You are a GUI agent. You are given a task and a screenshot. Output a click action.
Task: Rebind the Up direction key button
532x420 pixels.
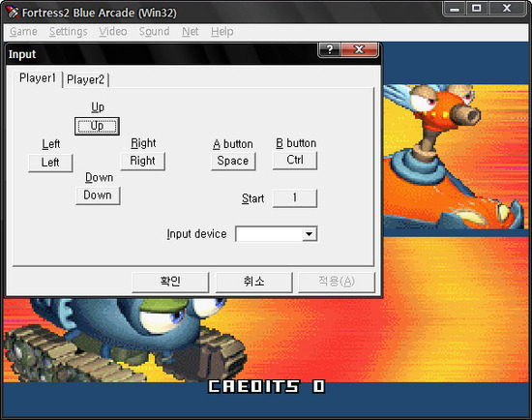97,127
